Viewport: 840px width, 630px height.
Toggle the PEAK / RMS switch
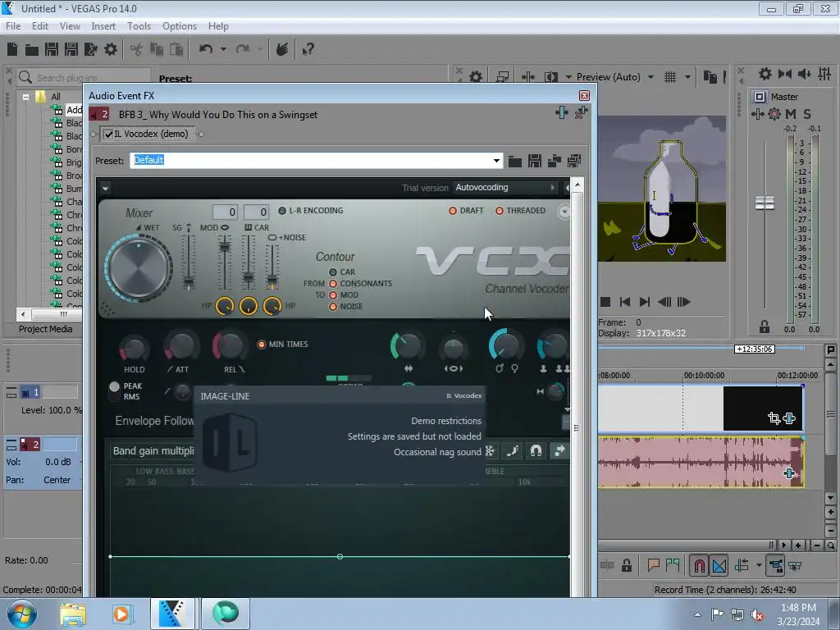(x=114, y=391)
